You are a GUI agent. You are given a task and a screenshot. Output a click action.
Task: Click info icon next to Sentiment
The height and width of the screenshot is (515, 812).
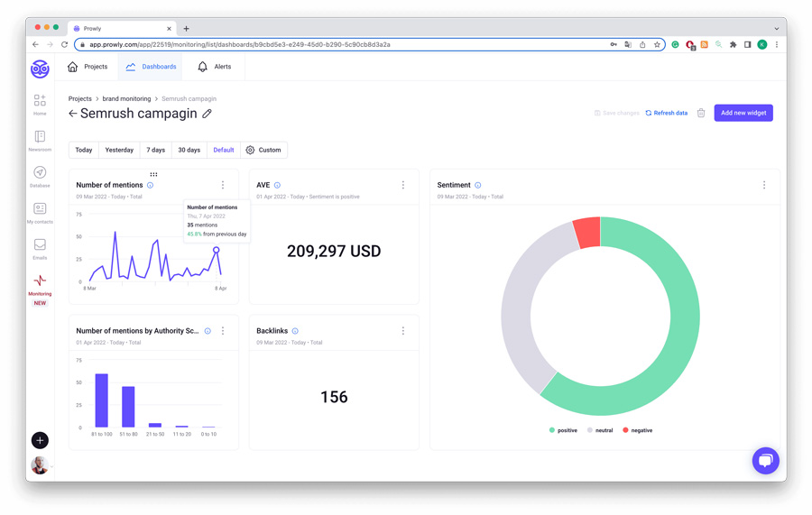coord(478,185)
